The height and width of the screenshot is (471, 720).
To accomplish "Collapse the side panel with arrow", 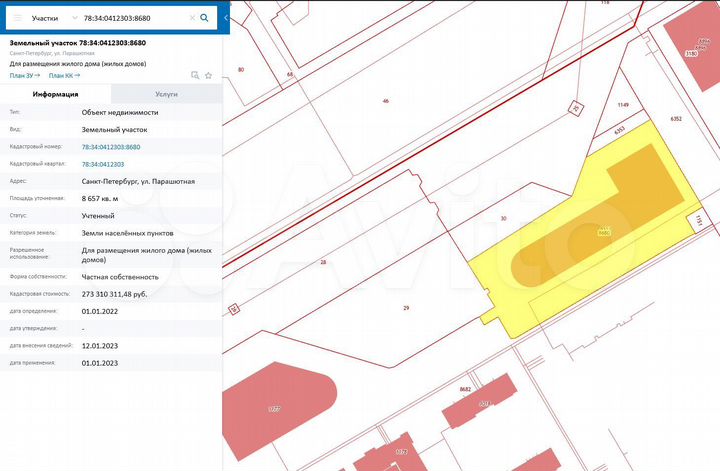I will [226, 18].
